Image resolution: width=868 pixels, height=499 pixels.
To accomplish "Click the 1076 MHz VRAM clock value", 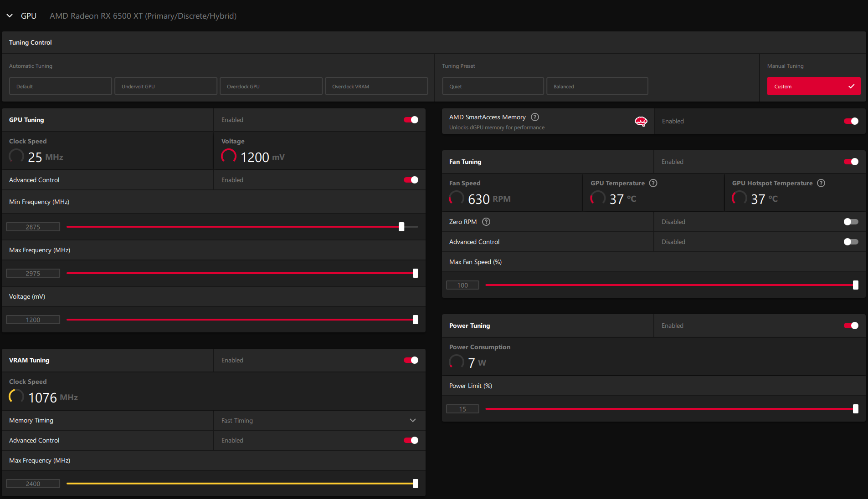I will [x=53, y=397].
